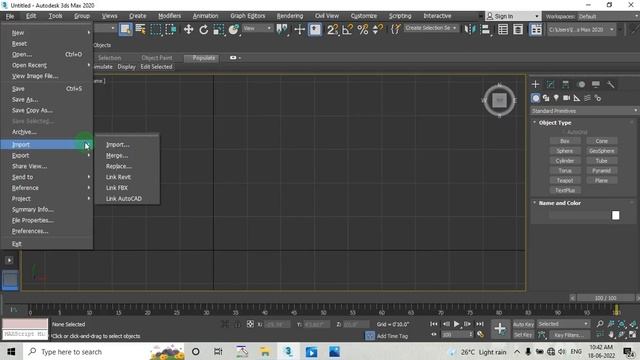Click the Key Filters... button

coord(569,335)
